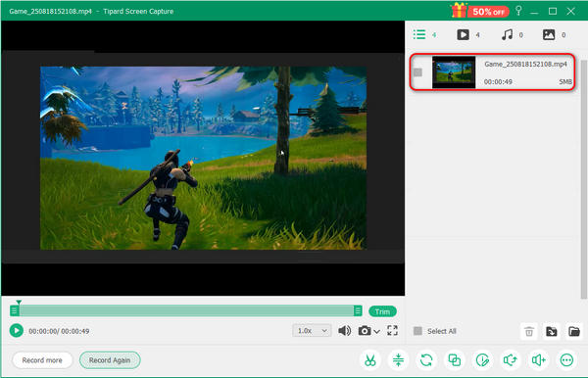The height and width of the screenshot is (378, 588).
Task: Open more tools ellipsis button
Action: (x=566, y=360)
